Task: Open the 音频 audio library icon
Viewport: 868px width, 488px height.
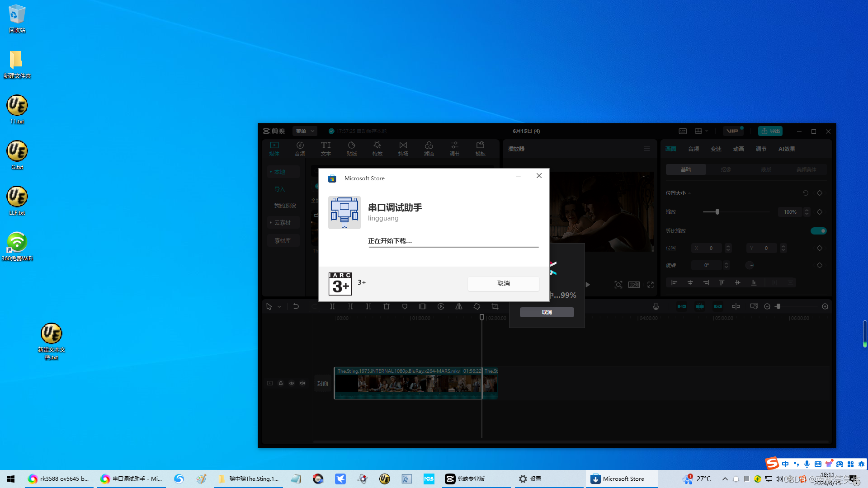Action: tap(300, 149)
